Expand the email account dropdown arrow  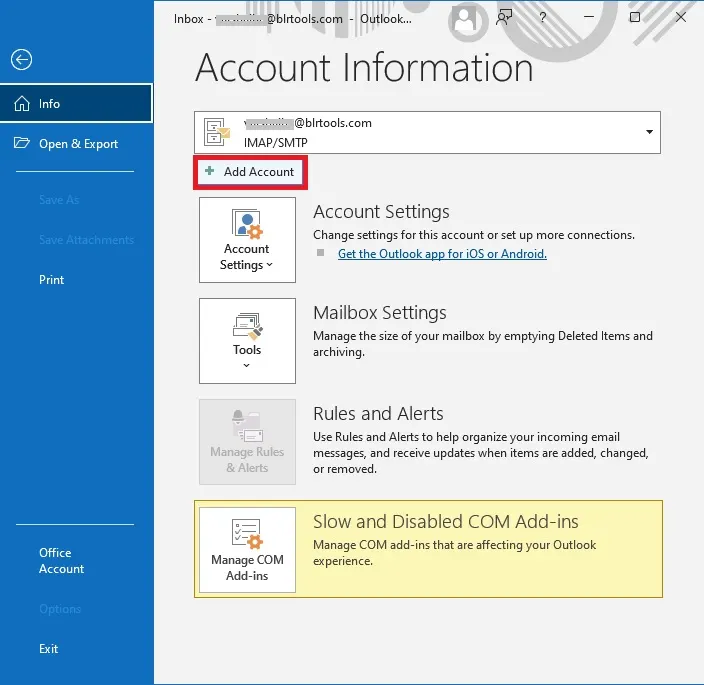pyautogui.click(x=649, y=132)
